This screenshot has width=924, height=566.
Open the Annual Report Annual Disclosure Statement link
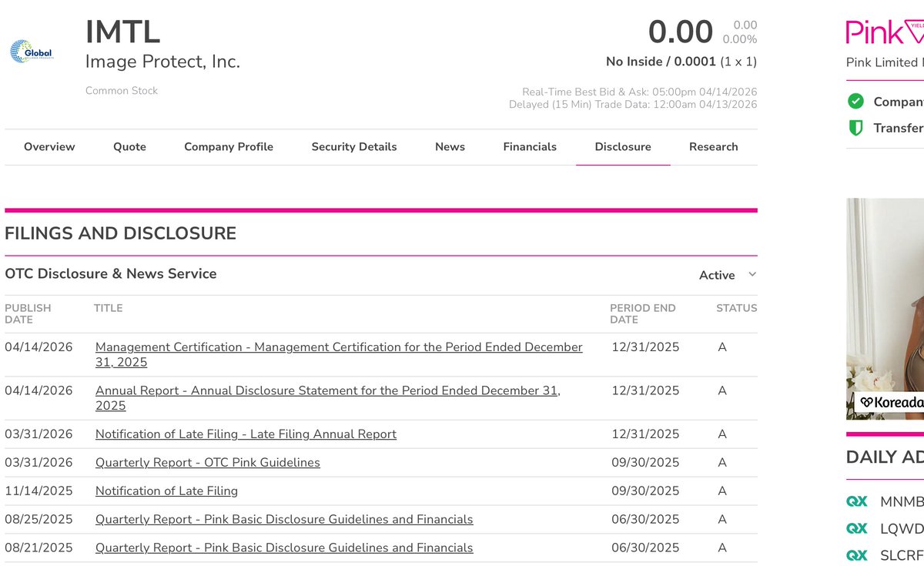click(x=328, y=398)
